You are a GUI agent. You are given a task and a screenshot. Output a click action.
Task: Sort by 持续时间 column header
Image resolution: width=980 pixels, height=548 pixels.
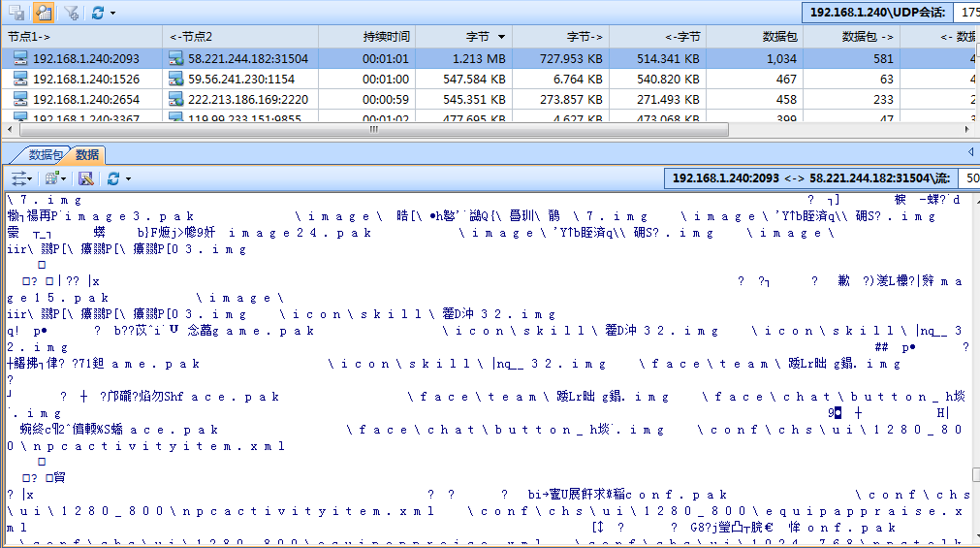point(366,37)
